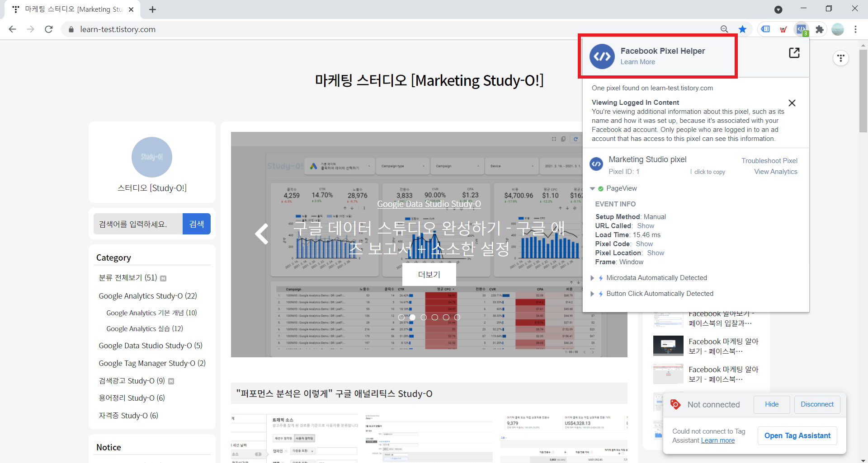
Task: Open the Facebook Pixel Helper extension icon
Action: tap(801, 29)
